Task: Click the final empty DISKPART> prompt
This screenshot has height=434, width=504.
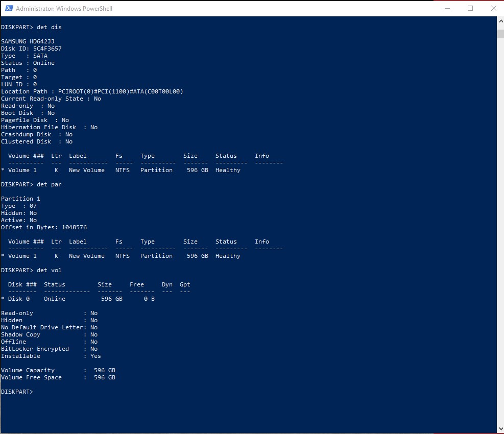Action: pyautogui.click(x=18, y=392)
